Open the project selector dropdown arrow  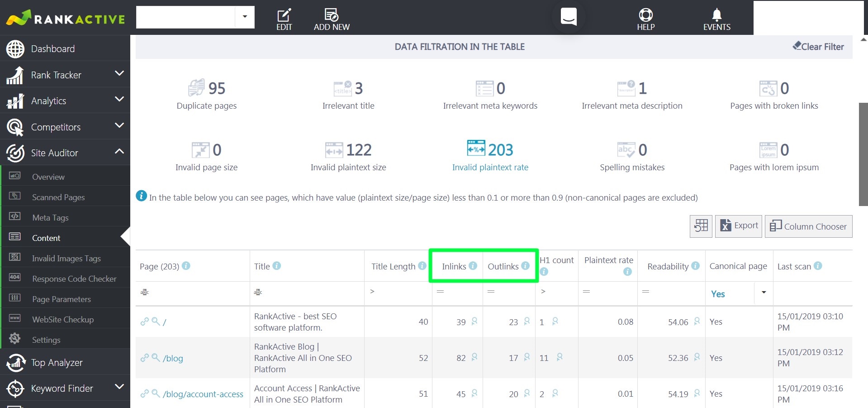245,17
